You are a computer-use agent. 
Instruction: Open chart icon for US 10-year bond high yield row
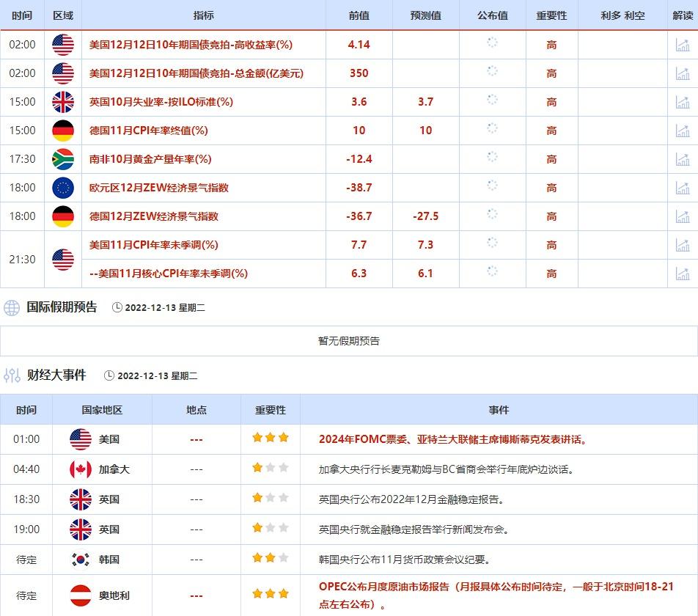click(683, 45)
